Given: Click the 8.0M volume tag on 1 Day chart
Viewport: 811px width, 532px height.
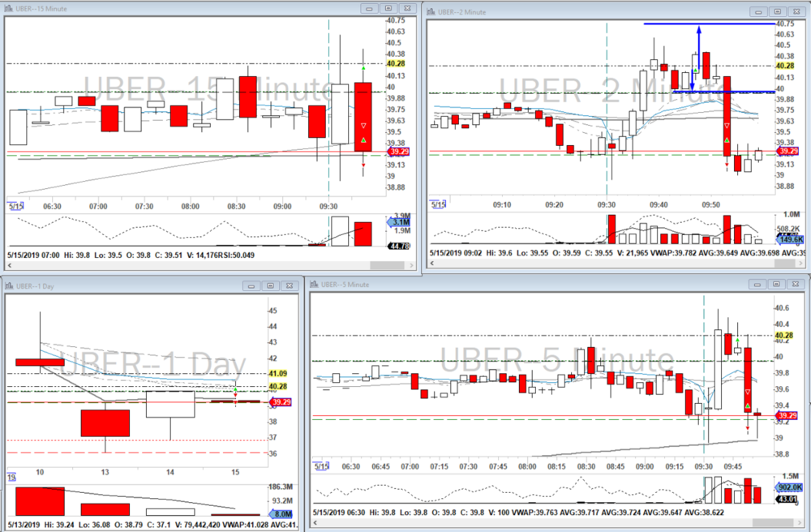Looking at the screenshot, I should click(x=280, y=514).
